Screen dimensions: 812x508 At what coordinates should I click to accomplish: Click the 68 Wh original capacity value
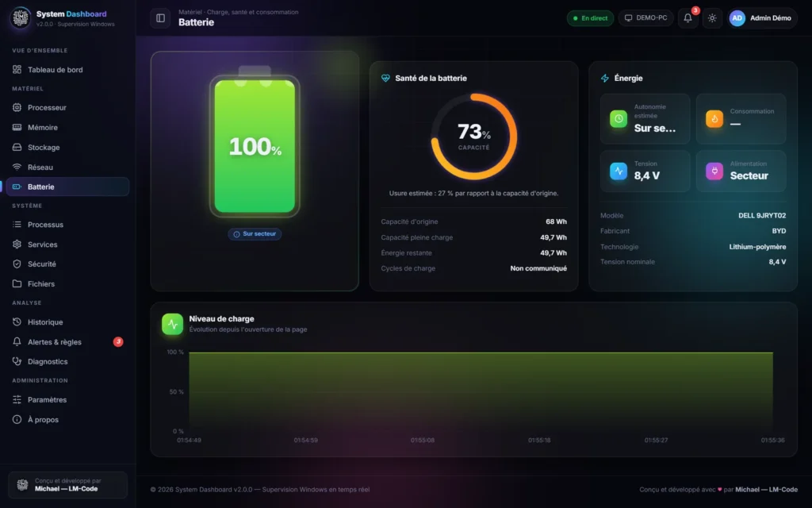[556, 222]
